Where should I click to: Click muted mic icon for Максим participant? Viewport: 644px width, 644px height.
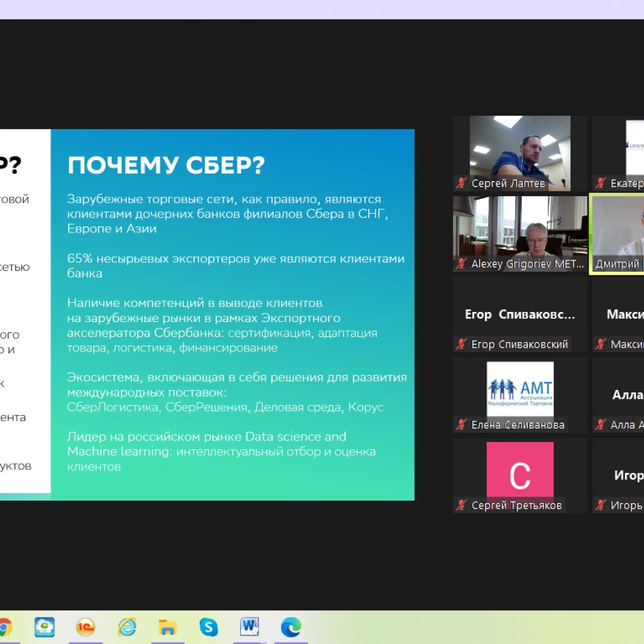(x=600, y=344)
